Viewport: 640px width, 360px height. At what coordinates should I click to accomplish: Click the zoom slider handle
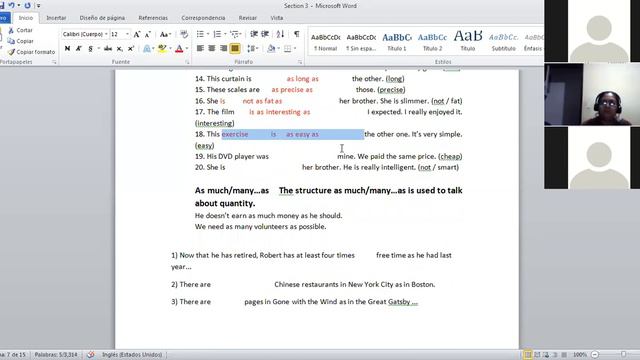tap(624, 354)
